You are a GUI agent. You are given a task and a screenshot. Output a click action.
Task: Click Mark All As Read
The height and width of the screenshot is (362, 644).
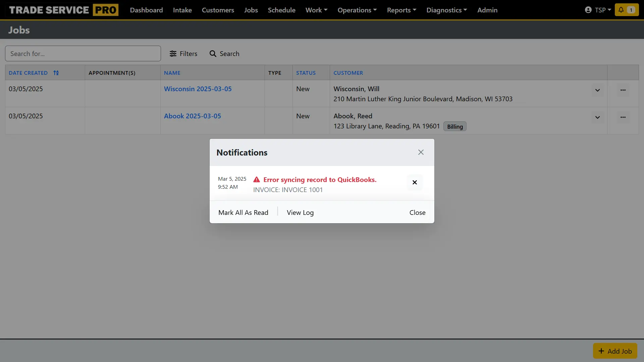[243, 212]
